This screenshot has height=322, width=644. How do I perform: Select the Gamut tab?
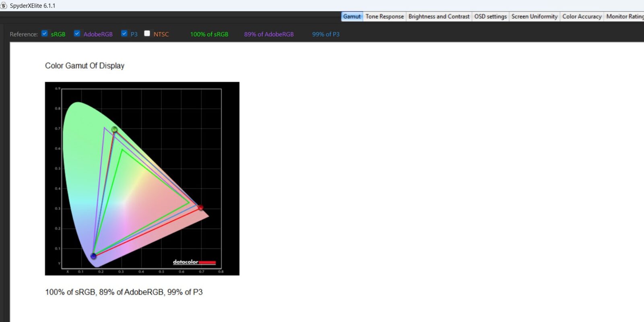pos(352,17)
